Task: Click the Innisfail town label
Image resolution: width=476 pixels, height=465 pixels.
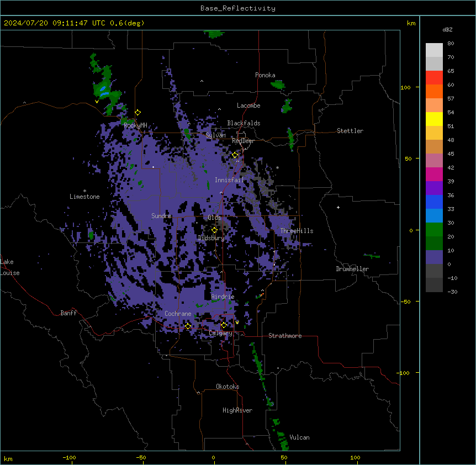Action: (229, 180)
